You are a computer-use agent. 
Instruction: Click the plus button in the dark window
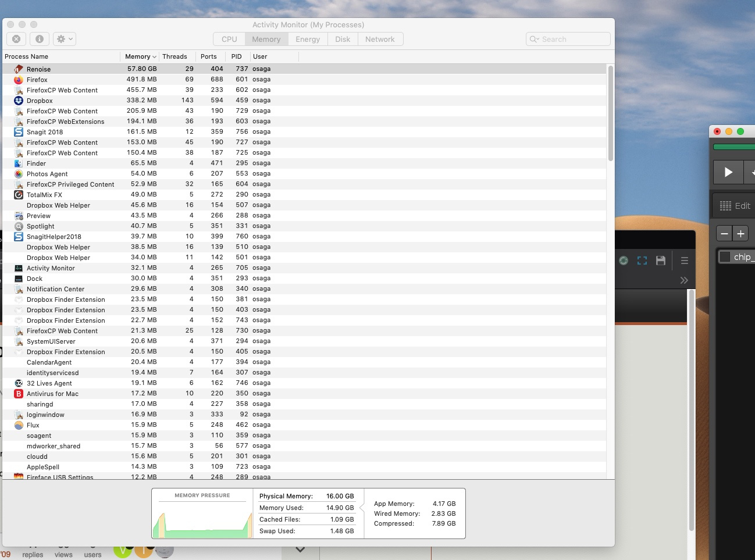[x=740, y=234]
